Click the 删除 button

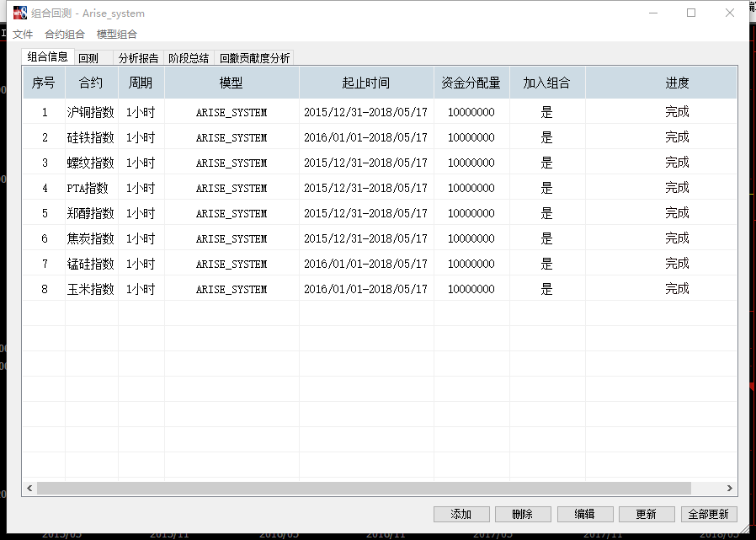click(x=523, y=514)
